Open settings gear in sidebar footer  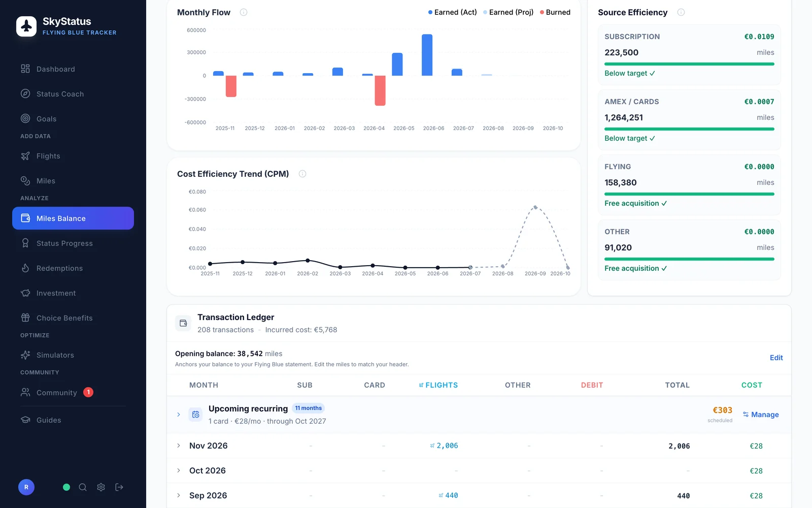pyautogui.click(x=101, y=487)
